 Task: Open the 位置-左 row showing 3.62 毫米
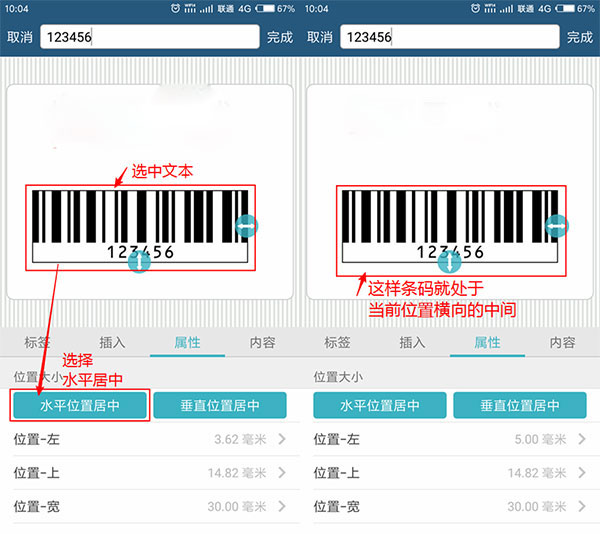[150, 439]
